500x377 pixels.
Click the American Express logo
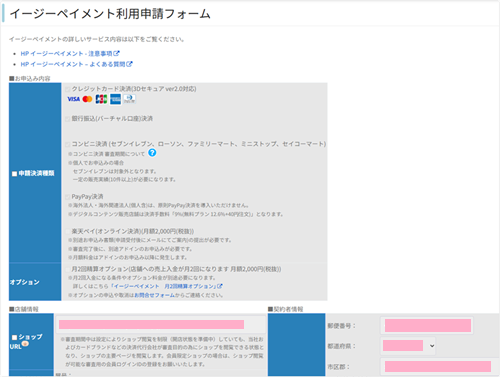point(115,99)
